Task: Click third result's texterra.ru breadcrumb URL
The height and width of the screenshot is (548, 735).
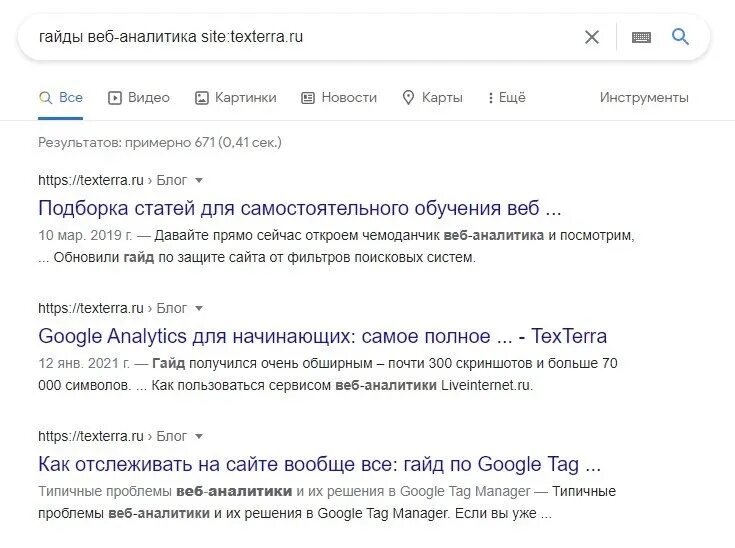Action: coord(91,437)
